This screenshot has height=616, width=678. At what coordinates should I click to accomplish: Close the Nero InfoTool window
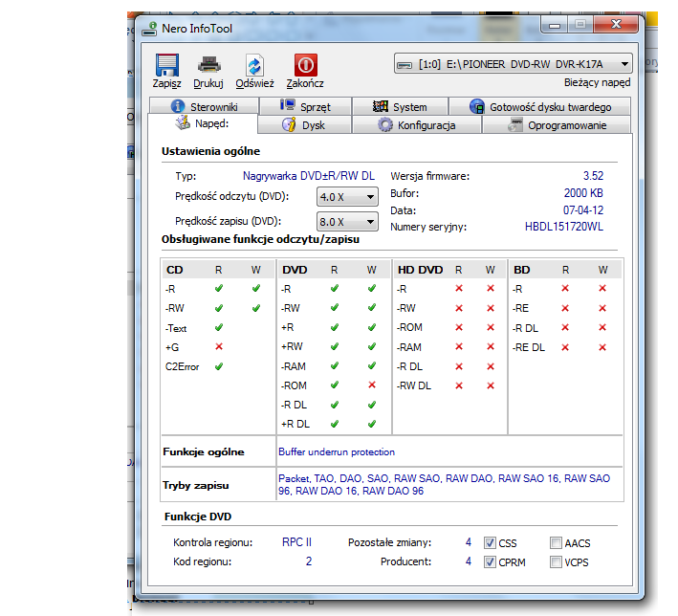[616, 25]
